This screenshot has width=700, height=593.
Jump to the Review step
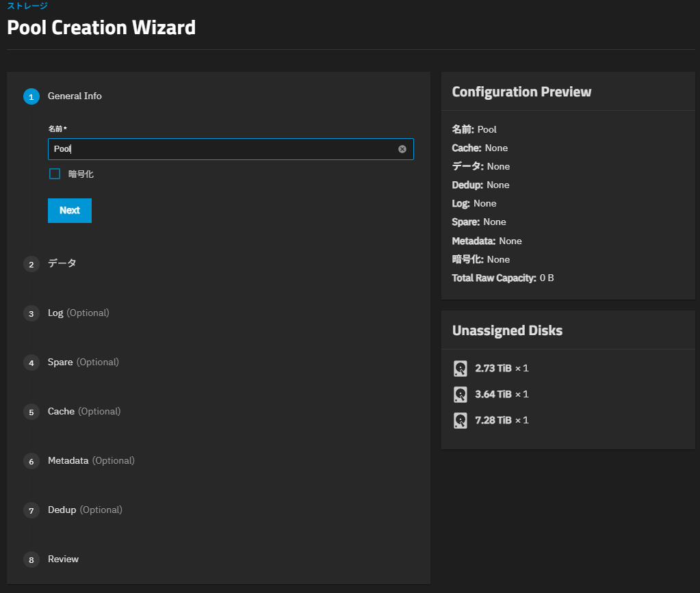pos(63,559)
